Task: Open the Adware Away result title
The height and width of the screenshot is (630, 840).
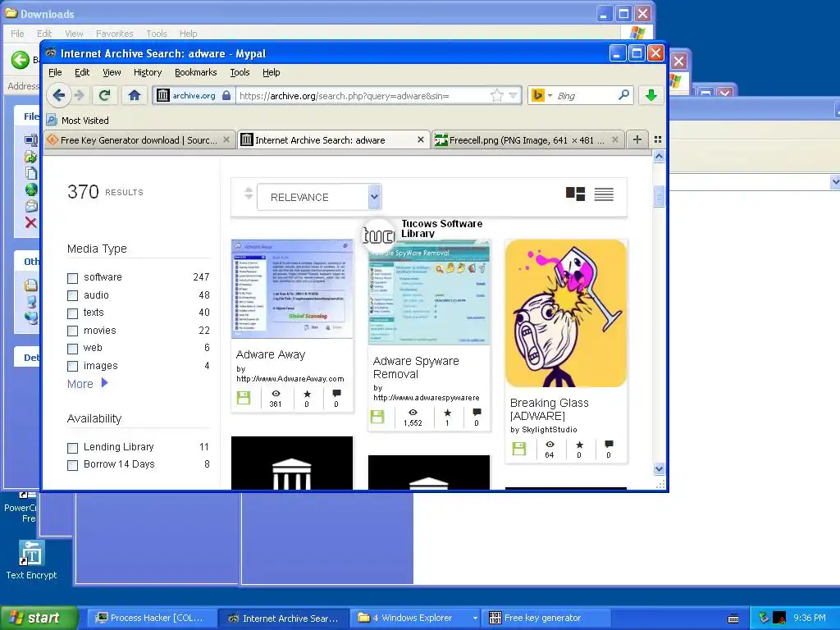Action: click(271, 354)
